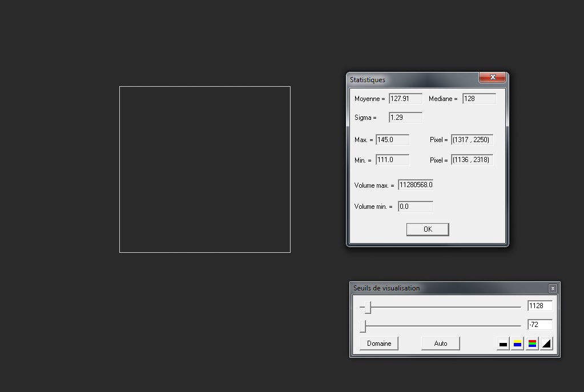This screenshot has height=392, width=584.
Task: Click OK in the Statistiques dialog
Action: tap(428, 229)
